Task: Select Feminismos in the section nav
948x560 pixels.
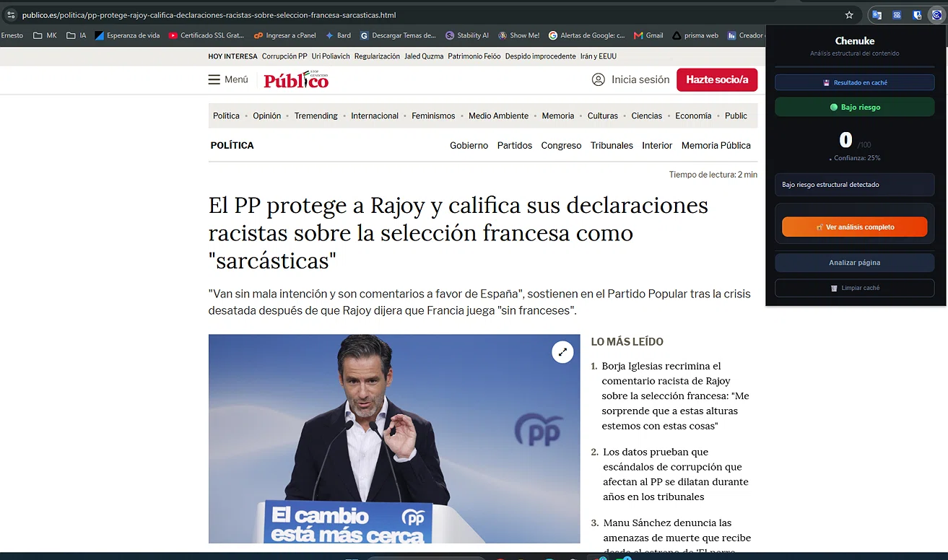Action: [433, 115]
